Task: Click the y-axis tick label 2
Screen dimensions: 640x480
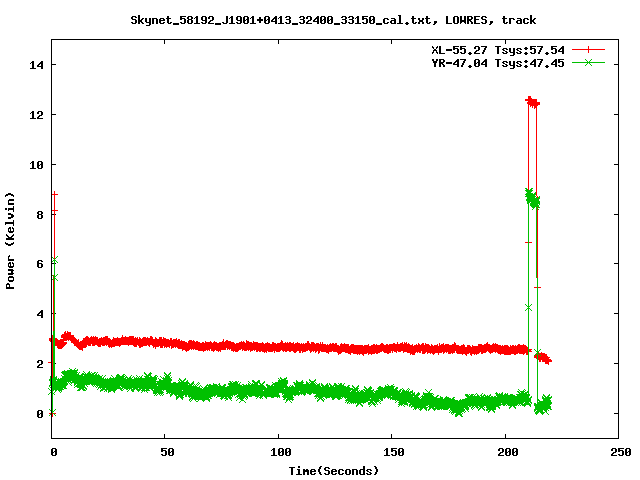Action: pyautogui.click(x=40, y=364)
